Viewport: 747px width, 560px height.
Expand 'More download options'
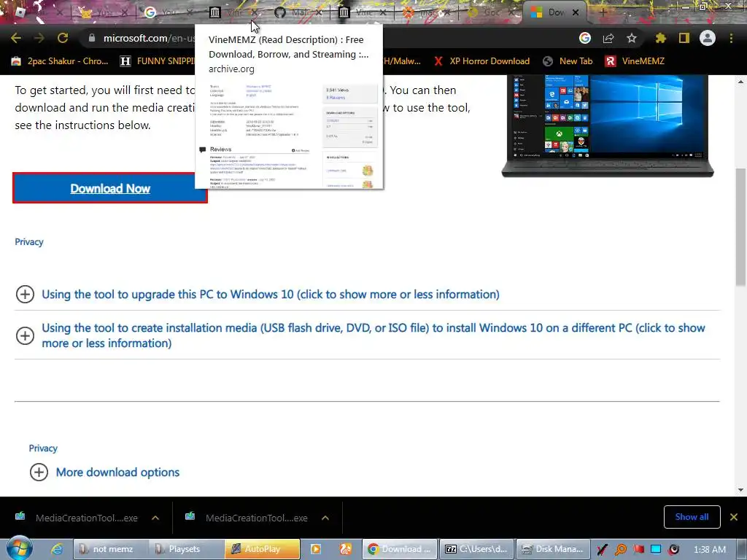pyautogui.click(x=117, y=472)
